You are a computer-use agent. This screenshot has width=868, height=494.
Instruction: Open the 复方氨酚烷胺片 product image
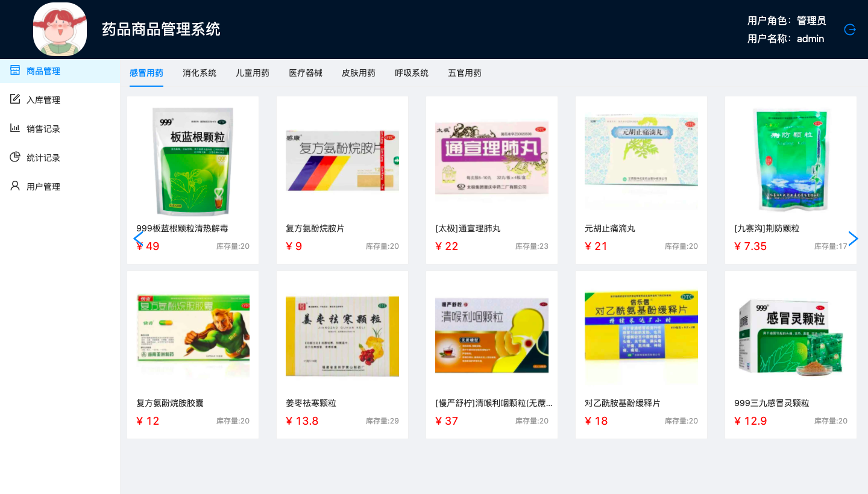coord(342,161)
